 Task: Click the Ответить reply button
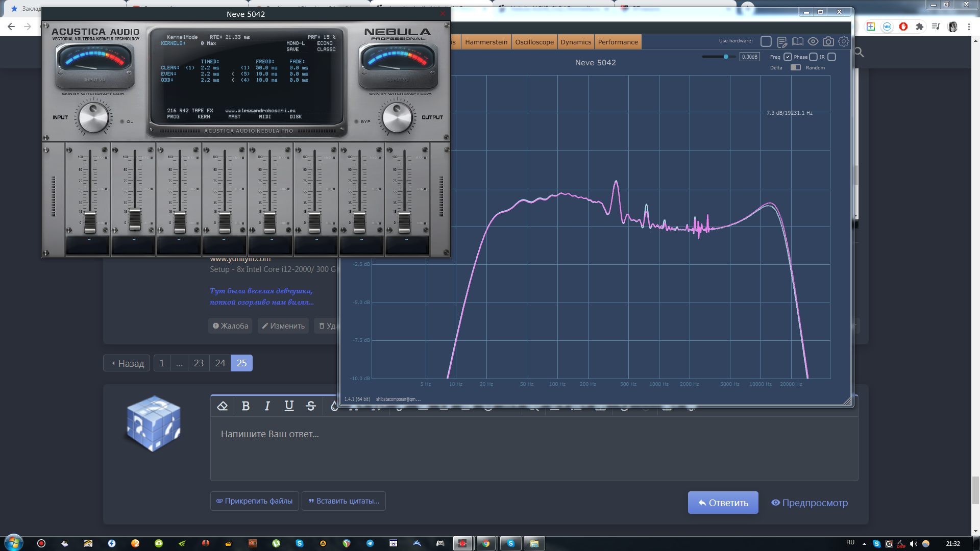coord(723,503)
